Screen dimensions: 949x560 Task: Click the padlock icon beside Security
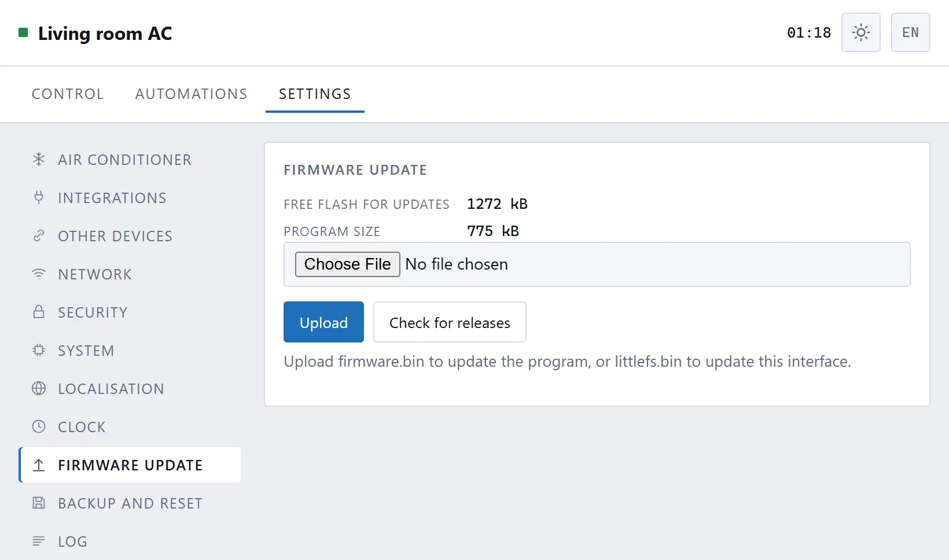click(x=39, y=312)
